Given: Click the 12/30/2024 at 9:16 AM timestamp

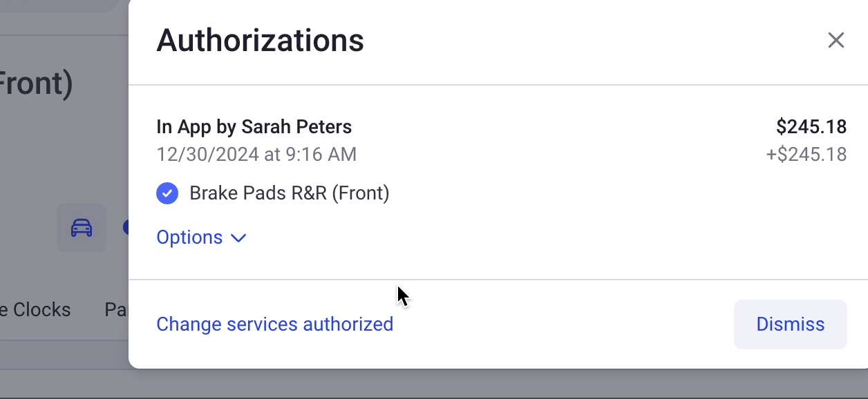Looking at the screenshot, I should pos(256,154).
